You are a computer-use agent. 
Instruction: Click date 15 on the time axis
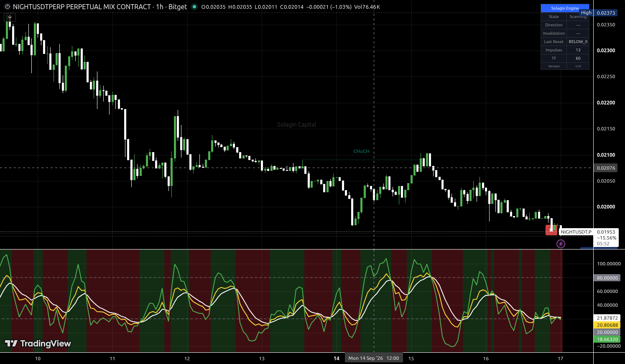[x=411, y=359]
